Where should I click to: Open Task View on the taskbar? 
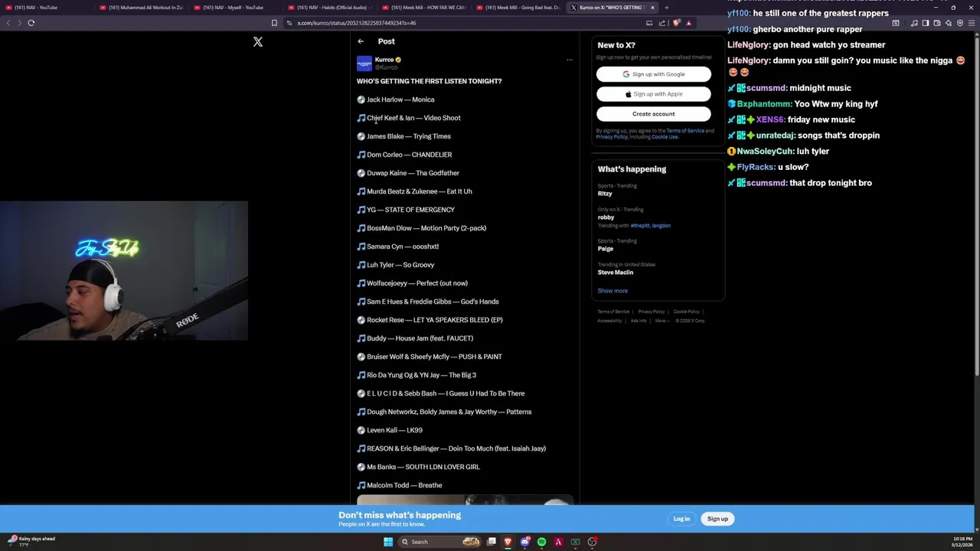[492, 542]
